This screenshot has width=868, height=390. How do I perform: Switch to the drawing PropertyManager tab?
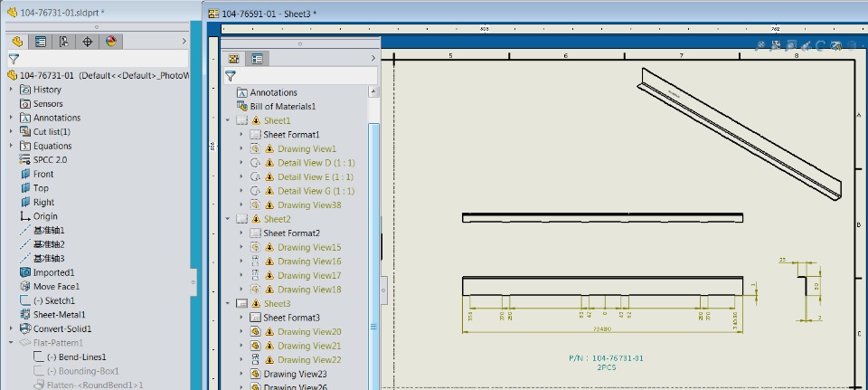point(257,58)
